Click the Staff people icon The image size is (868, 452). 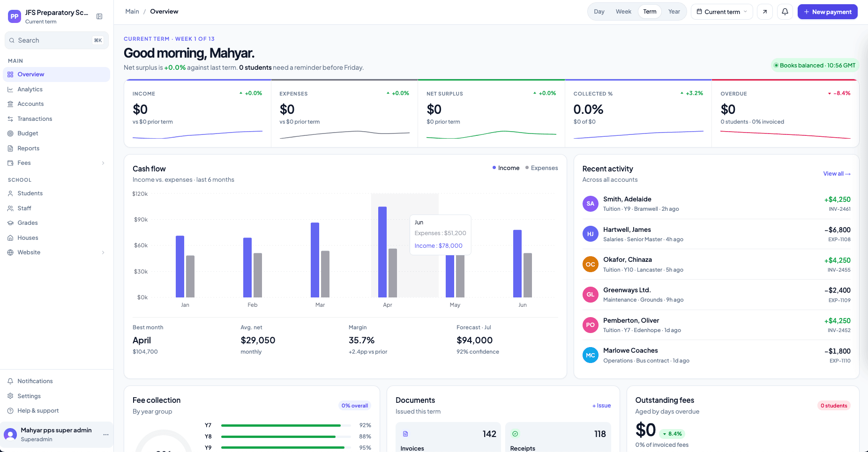point(10,208)
